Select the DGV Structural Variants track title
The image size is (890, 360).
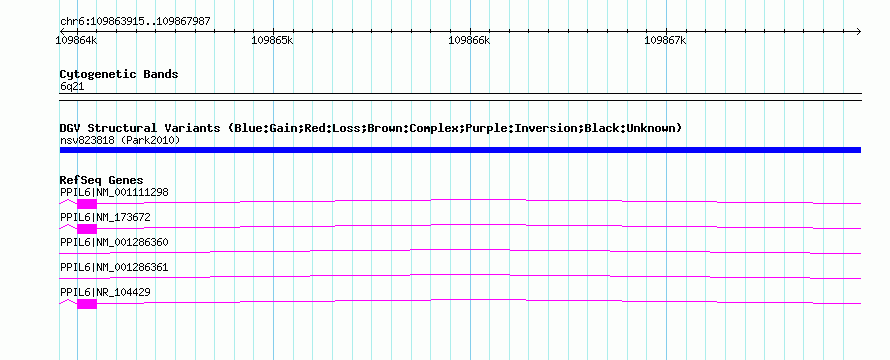[371, 128]
